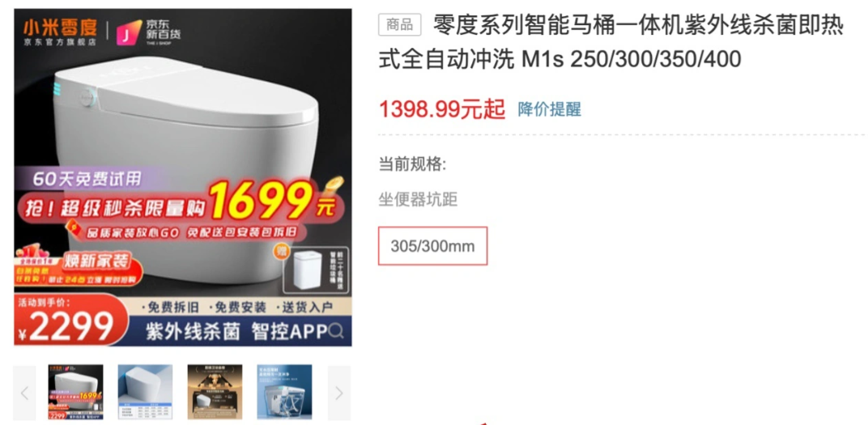Click the next thumbnails right arrow
The image size is (868, 425).
click(x=338, y=393)
